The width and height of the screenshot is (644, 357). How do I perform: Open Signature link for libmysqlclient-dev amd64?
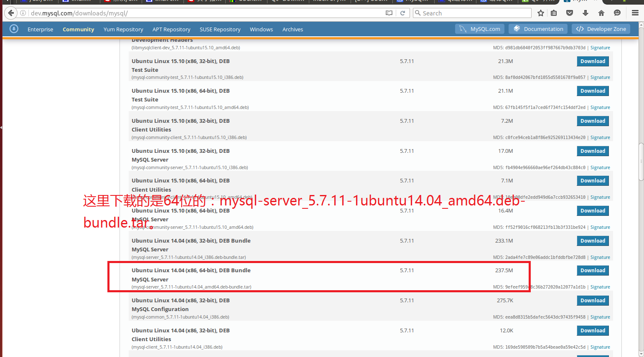click(600, 48)
